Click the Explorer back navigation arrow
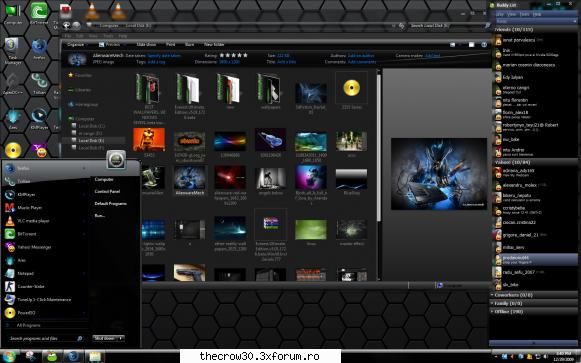This screenshot has height=363, width=581. click(x=66, y=25)
